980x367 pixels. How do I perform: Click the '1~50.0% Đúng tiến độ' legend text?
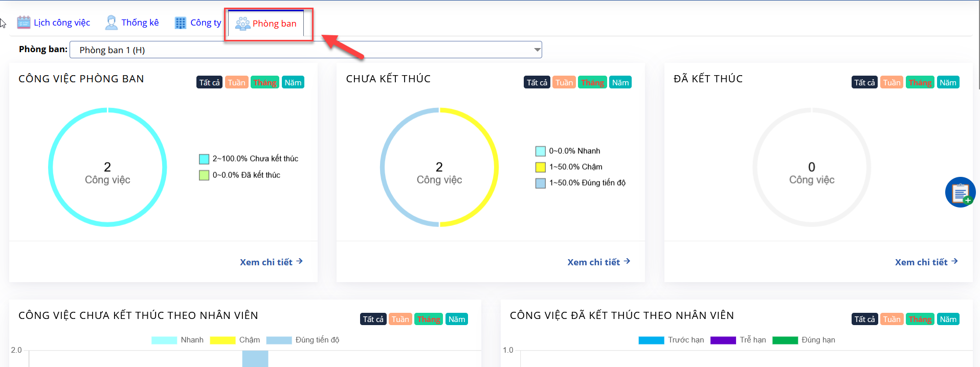pyautogui.click(x=587, y=182)
